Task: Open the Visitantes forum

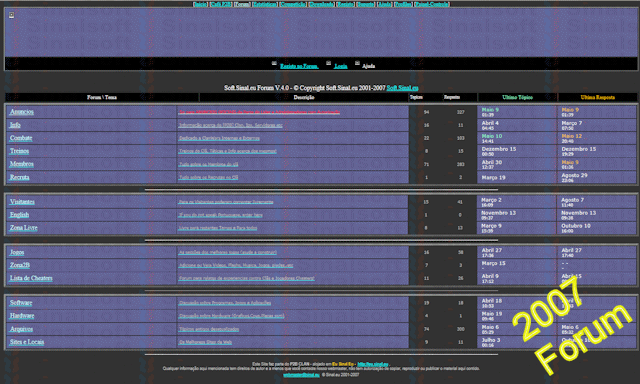Action: pos(22,202)
